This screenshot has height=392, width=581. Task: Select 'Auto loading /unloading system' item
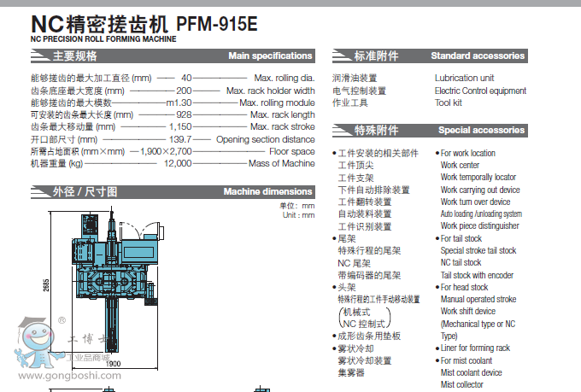pos(481,214)
